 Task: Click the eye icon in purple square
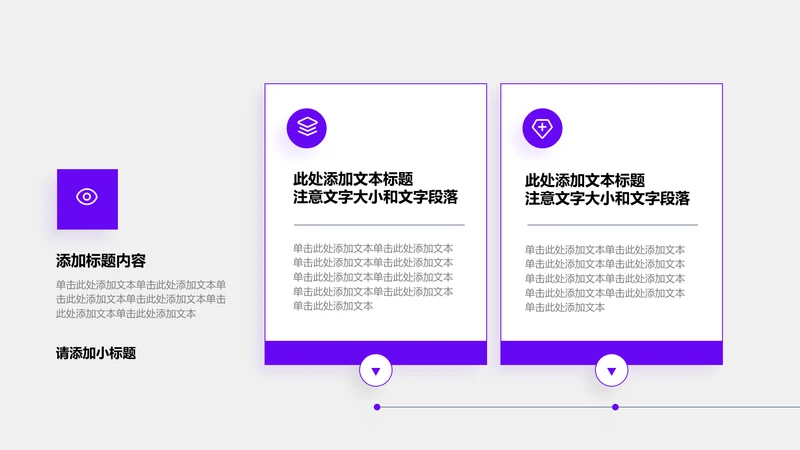pyautogui.click(x=87, y=197)
